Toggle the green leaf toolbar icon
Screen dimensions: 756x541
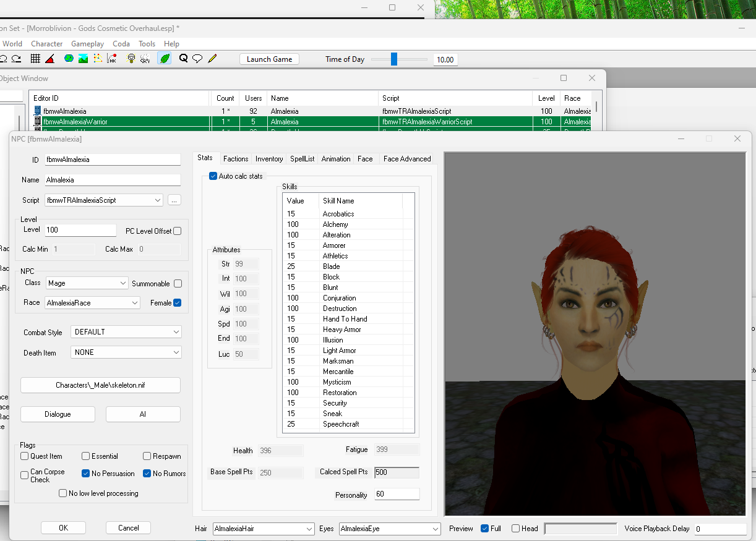click(x=165, y=59)
